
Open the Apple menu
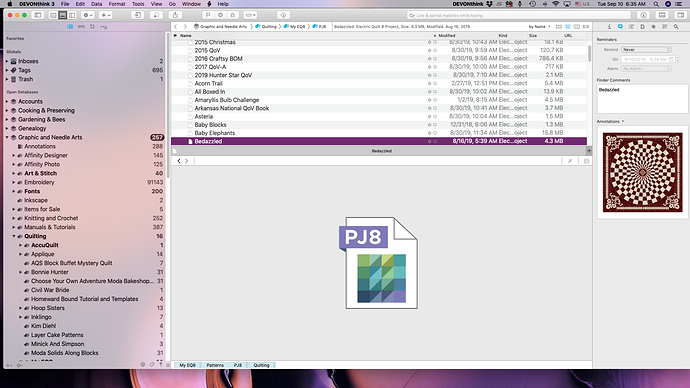(x=10, y=4)
